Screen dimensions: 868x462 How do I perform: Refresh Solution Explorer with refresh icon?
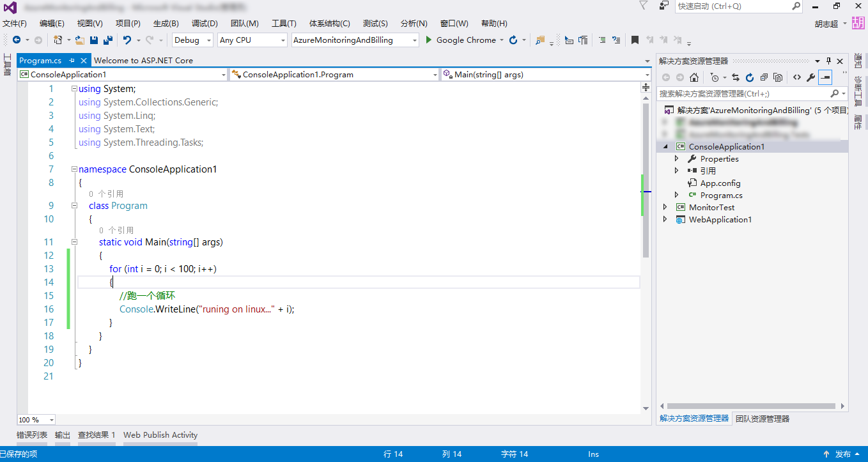(x=750, y=77)
